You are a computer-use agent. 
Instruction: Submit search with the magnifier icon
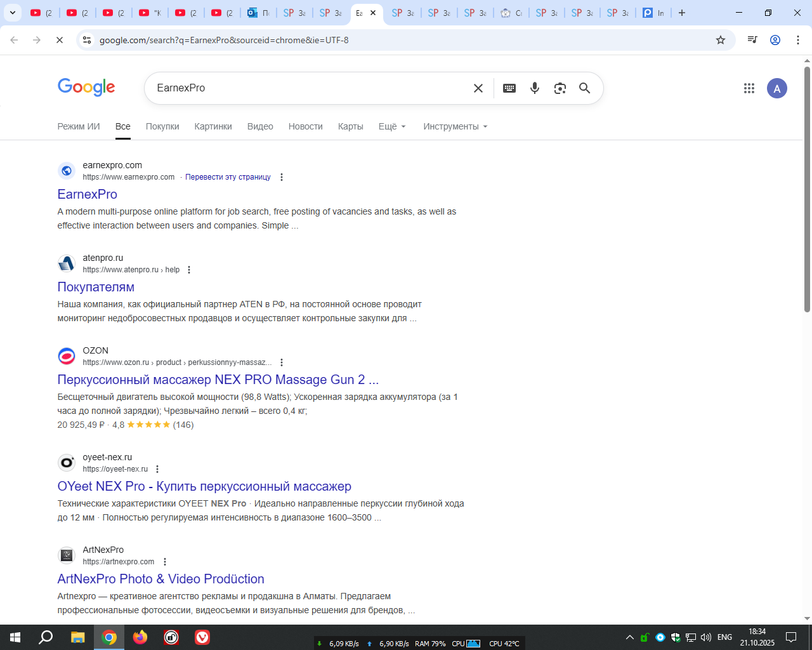(x=585, y=88)
